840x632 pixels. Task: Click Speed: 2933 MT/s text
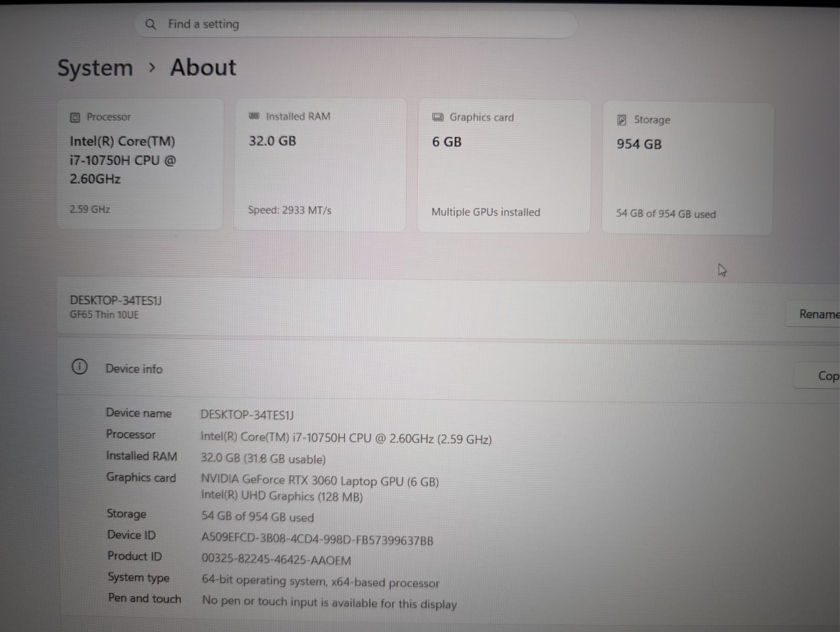[290, 210]
